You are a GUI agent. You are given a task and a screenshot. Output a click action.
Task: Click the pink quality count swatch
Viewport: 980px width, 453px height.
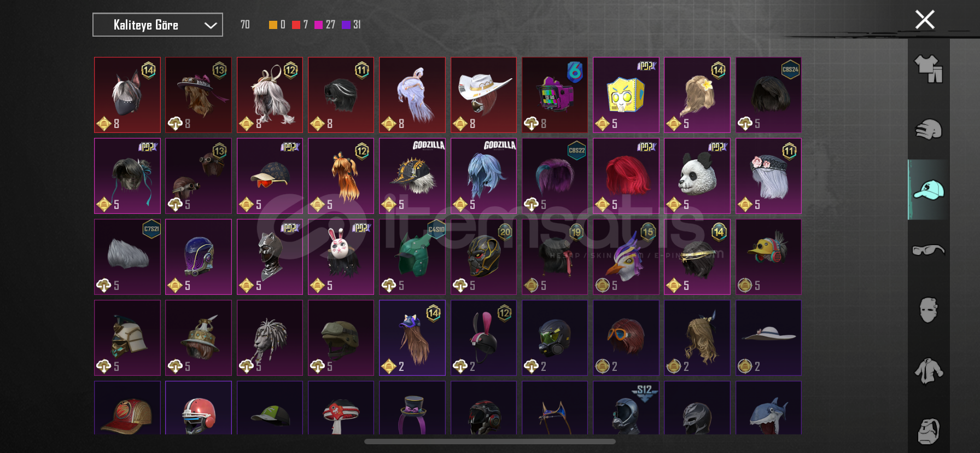click(x=319, y=25)
